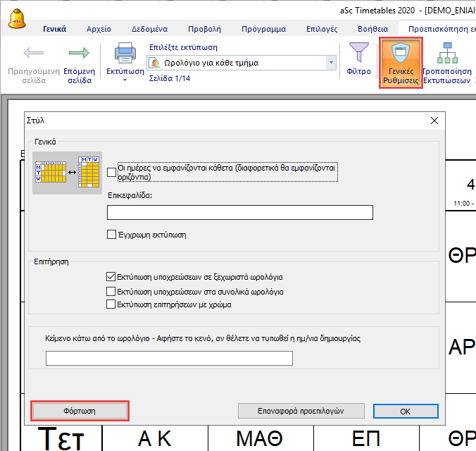Uncheck Εκτύπωση υποχρεώσεων σε ξεχωριστά ωρολόγια

(111, 278)
